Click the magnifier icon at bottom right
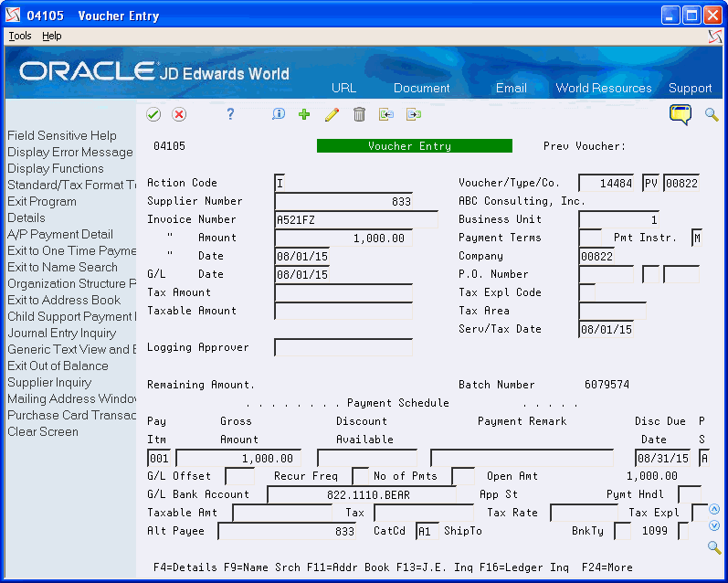 click(714, 547)
